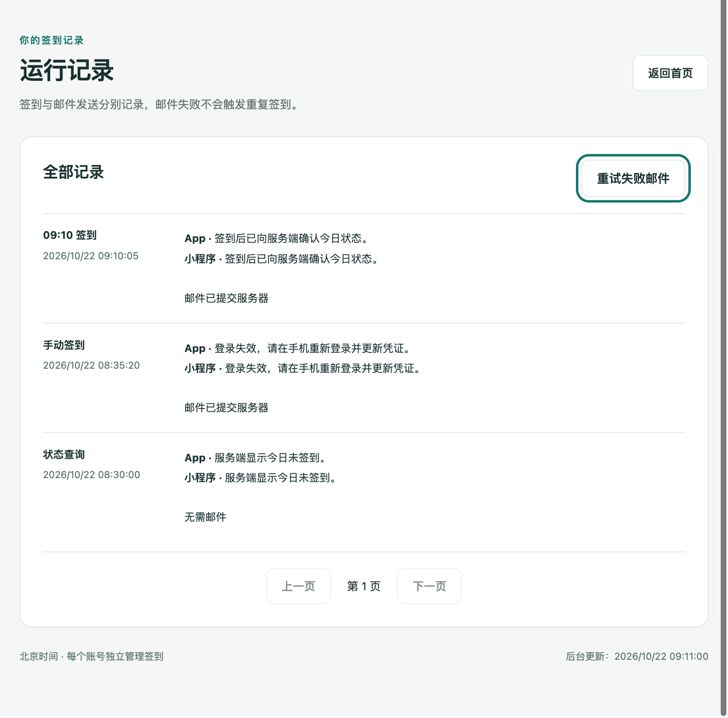The width and height of the screenshot is (728, 718).
Task: Click the 你的签到记录 label
Action: (52, 40)
